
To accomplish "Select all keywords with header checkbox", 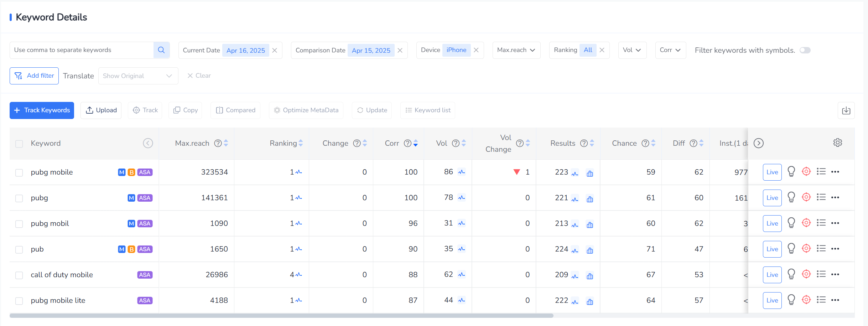I will pos(19,144).
